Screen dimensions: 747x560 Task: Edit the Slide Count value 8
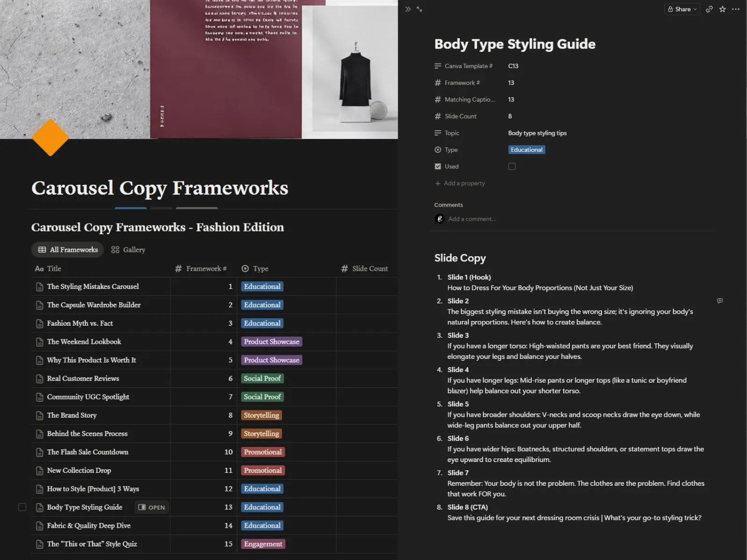[510, 116]
